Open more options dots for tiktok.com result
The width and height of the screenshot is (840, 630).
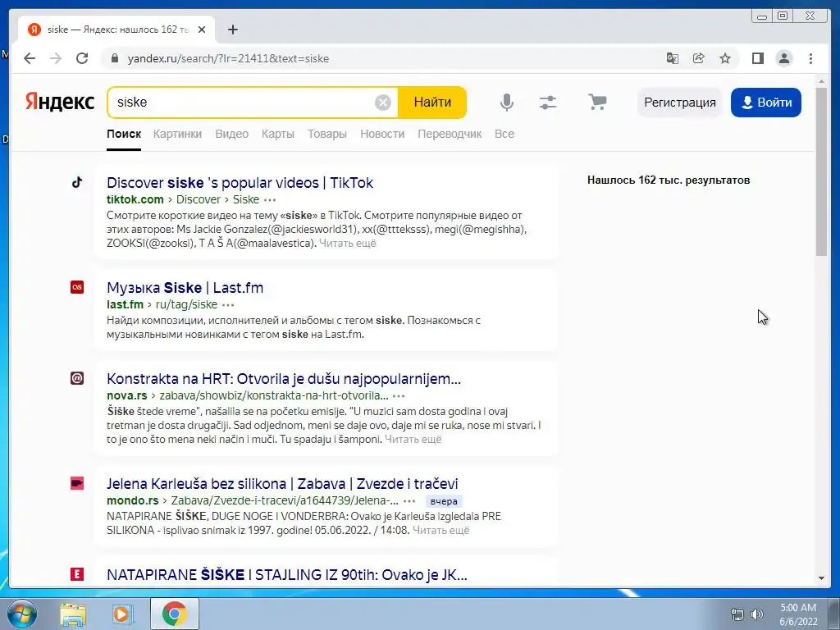[x=270, y=200]
